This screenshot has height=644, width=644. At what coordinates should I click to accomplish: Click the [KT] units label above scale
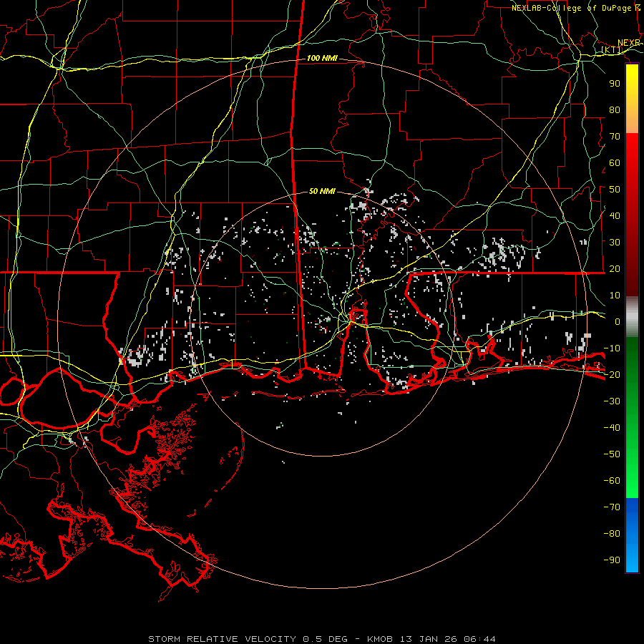pos(612,50)
